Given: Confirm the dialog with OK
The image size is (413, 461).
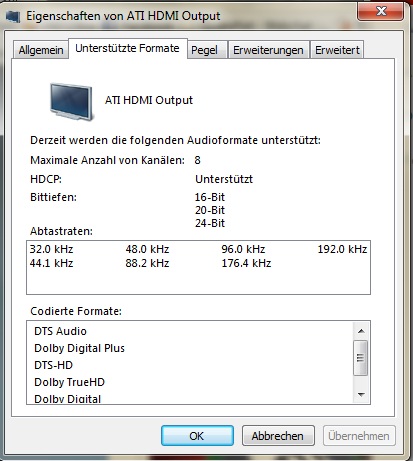Looking at the screenshot, I should pyautogui.click(x=197, y=436).
